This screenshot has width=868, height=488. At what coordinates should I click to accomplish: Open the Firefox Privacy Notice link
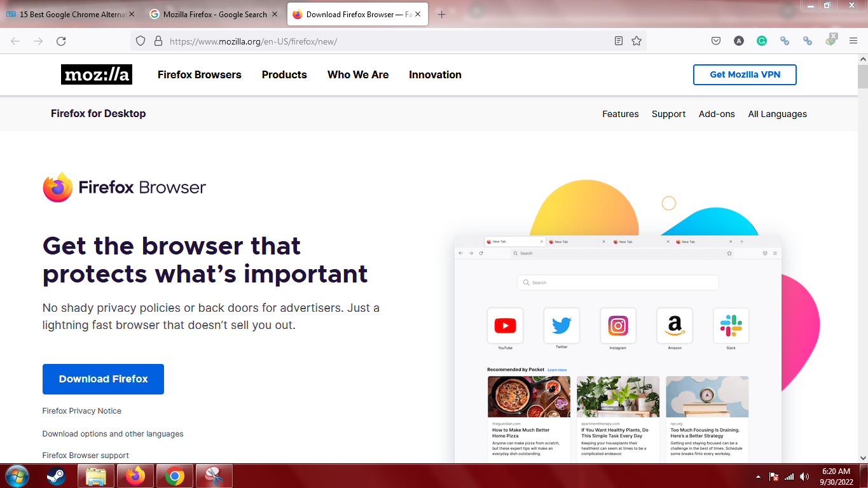82,411
